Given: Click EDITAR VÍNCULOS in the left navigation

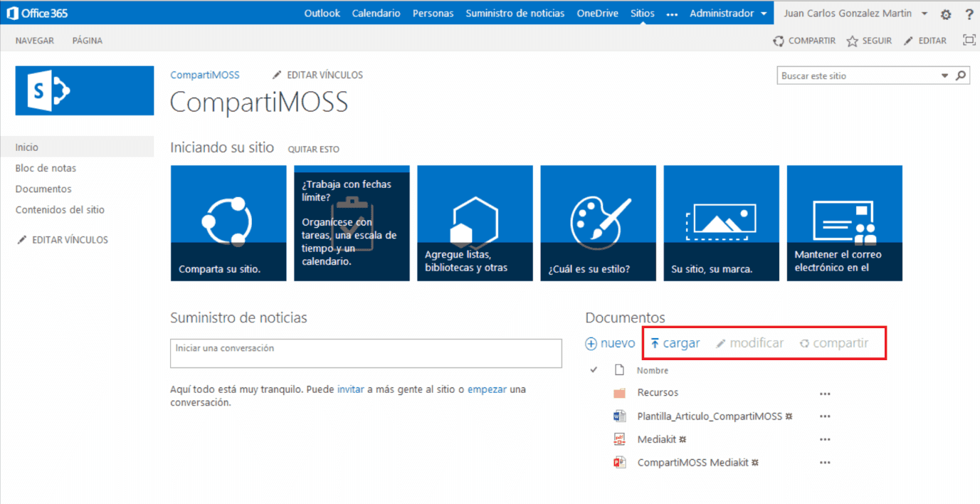Looking at the screenshot, I should tap(63, 240).
